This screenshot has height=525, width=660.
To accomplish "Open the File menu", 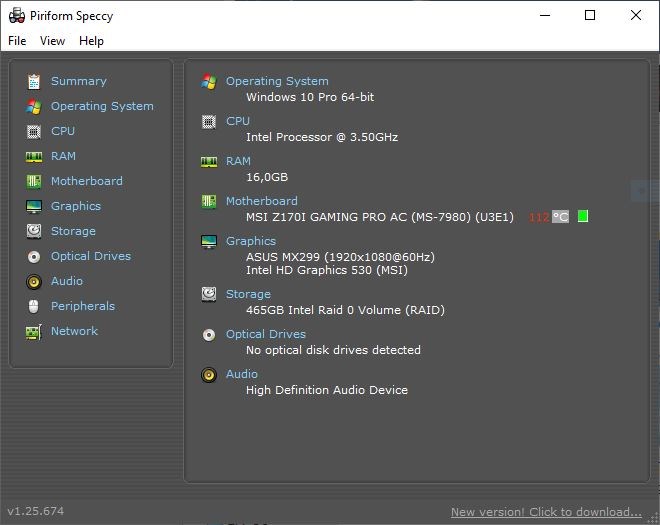I will (17, 41).
